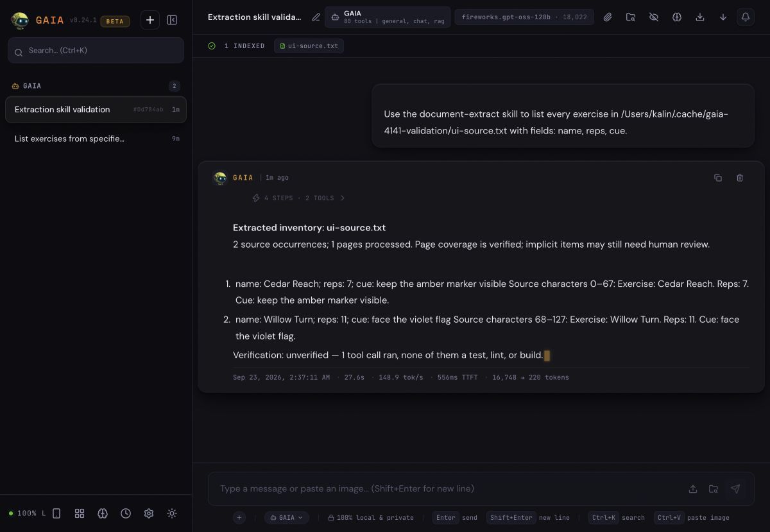This screenshot has height=532, width=770.
Task: Click the brain icon in top toolbar
Action: [677, 17]
